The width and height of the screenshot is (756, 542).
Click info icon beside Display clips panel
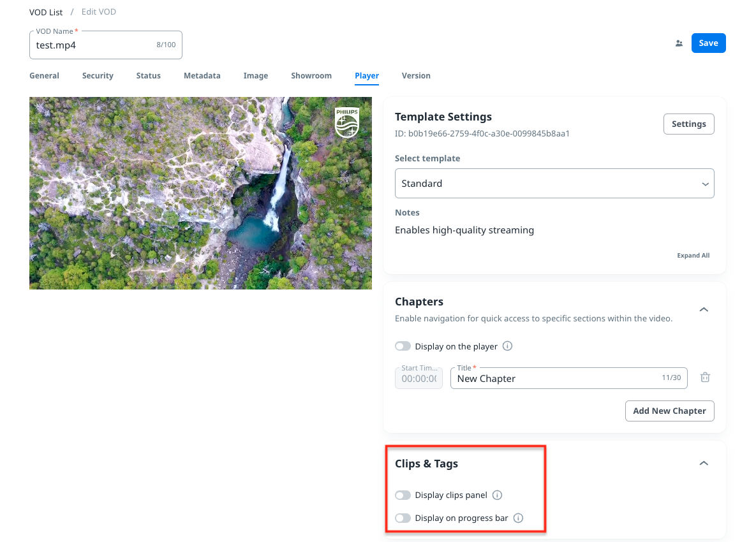tap(498, 495)
